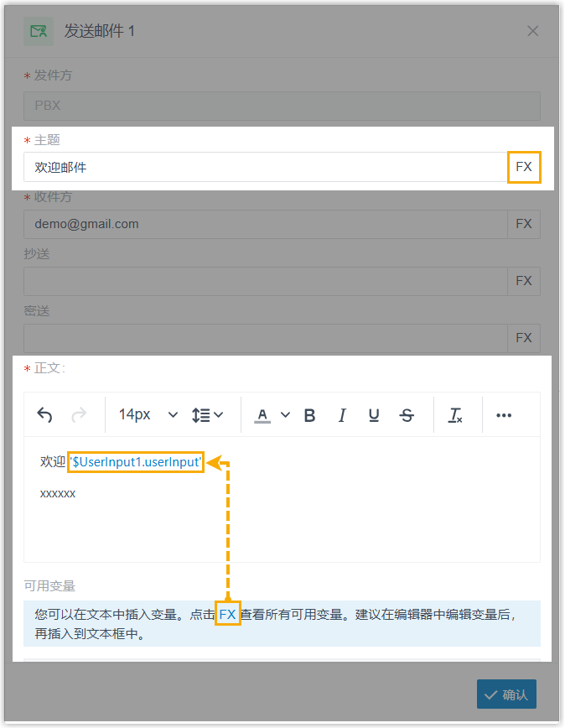Click the 主题 subject input field
This screenshot has width=565, height=728.
[265, 167]
